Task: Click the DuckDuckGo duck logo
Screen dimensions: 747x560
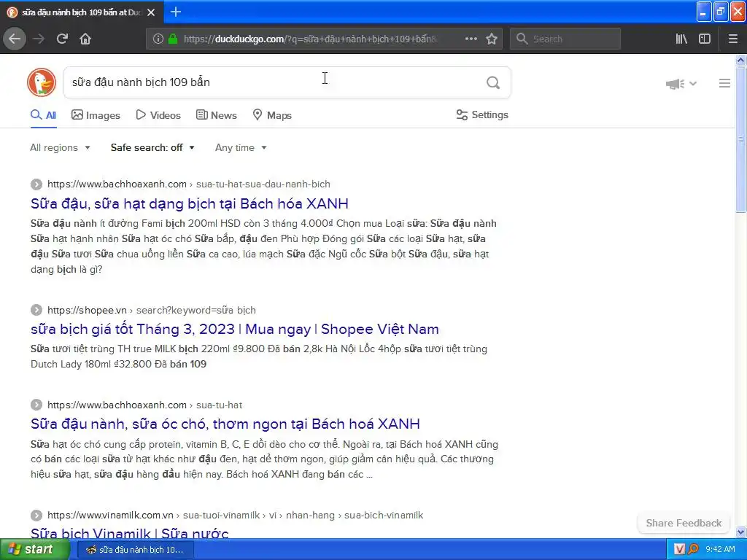Action: (42, 82)
